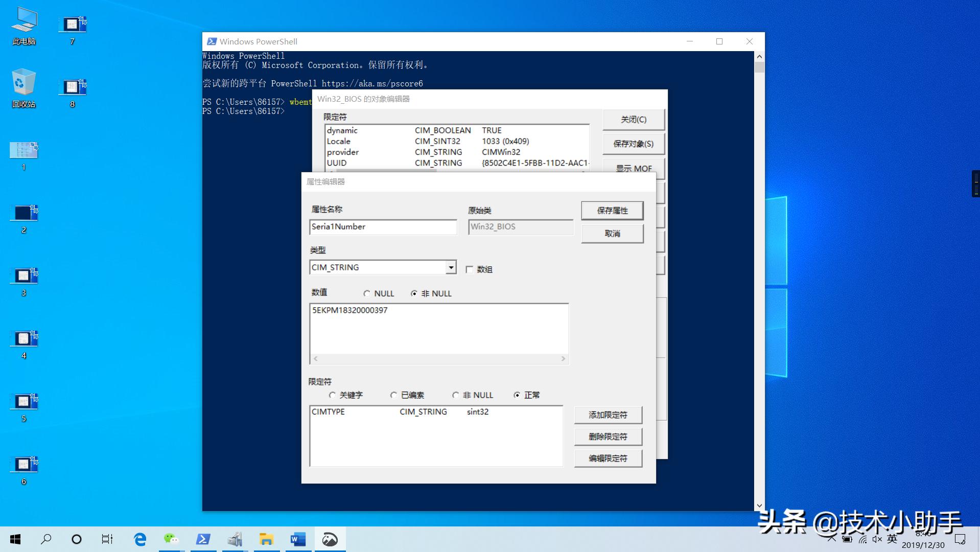Screen dimensions: 980x552
Task: Open the 回收站 recycle bin icon
Action: pyautogui.click(x=24, y=88)
